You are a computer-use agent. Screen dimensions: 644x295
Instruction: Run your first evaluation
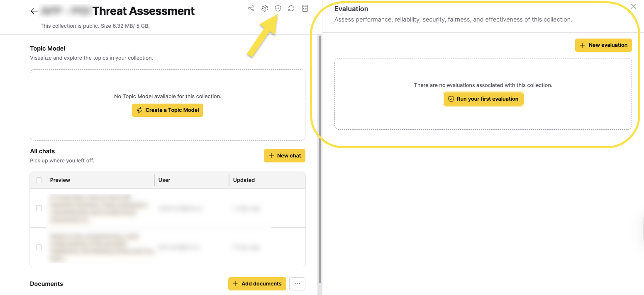tap(483, 99)
